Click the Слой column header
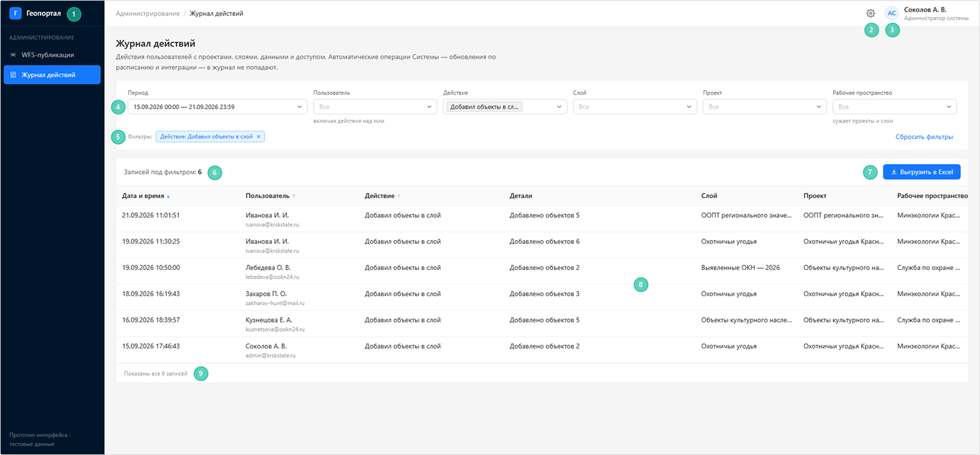Viewport: 980px width, 455px height. pyautogui.click(x=709, y=196)
